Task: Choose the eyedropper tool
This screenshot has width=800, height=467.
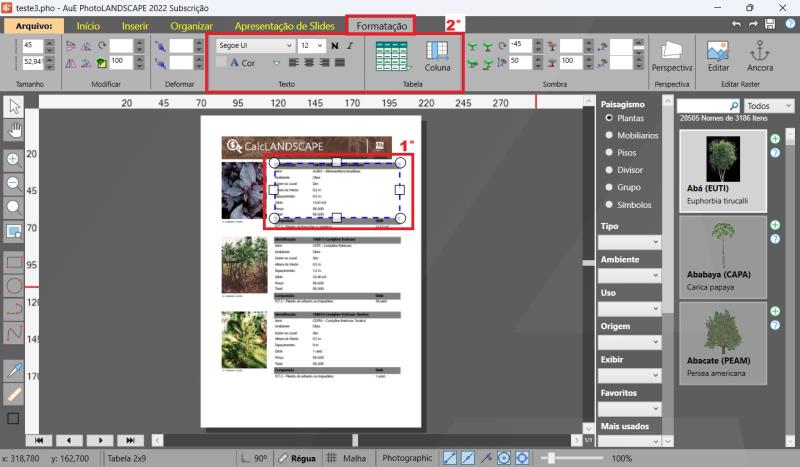Action: point(14,370)
